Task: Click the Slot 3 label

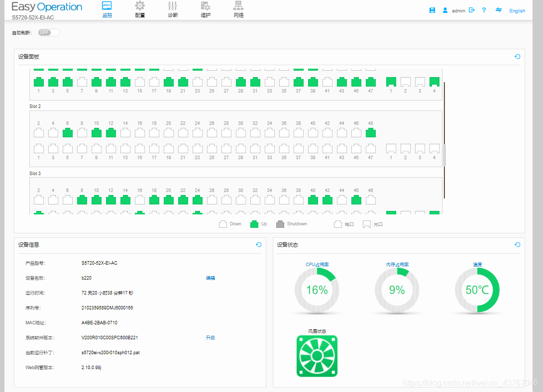Action: pyautogui.click(x=35, y=173)
